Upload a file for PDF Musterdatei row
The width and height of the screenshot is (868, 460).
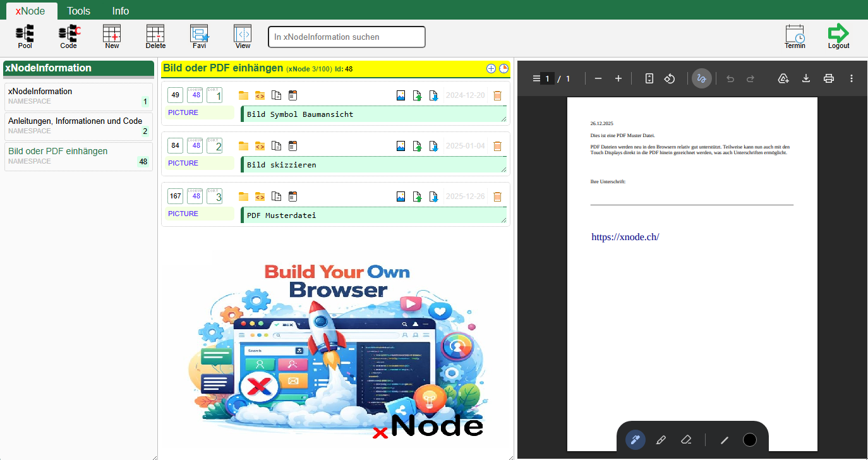(417, 196)
